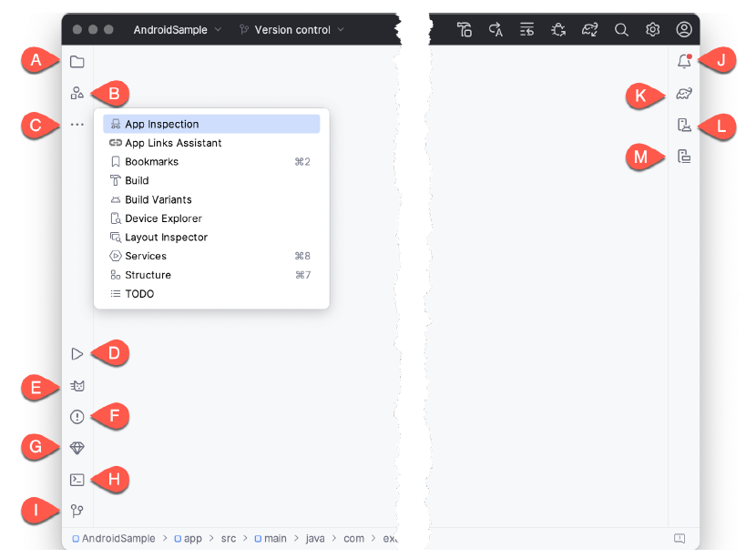Image resolution: width=756 pixels, height=558 pixels.
Task: Open the Terminal tool window
Action: [x=77, y=480]
